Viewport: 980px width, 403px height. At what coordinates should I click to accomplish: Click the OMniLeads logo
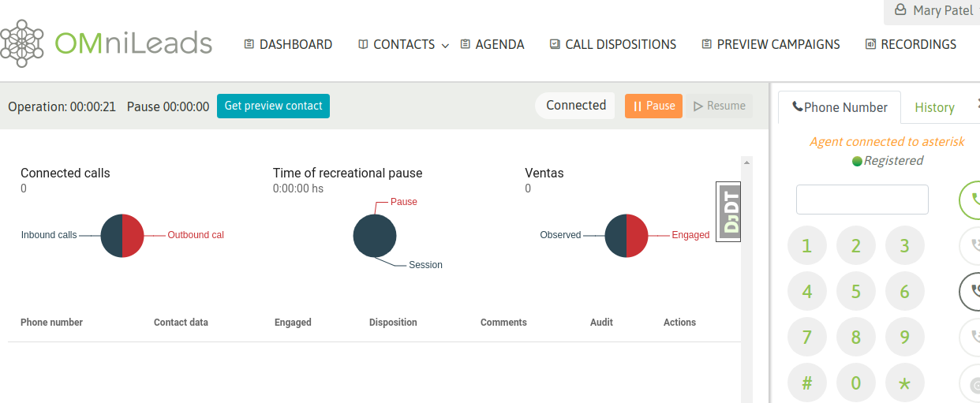pyautogui.click(x=107, y=43)
